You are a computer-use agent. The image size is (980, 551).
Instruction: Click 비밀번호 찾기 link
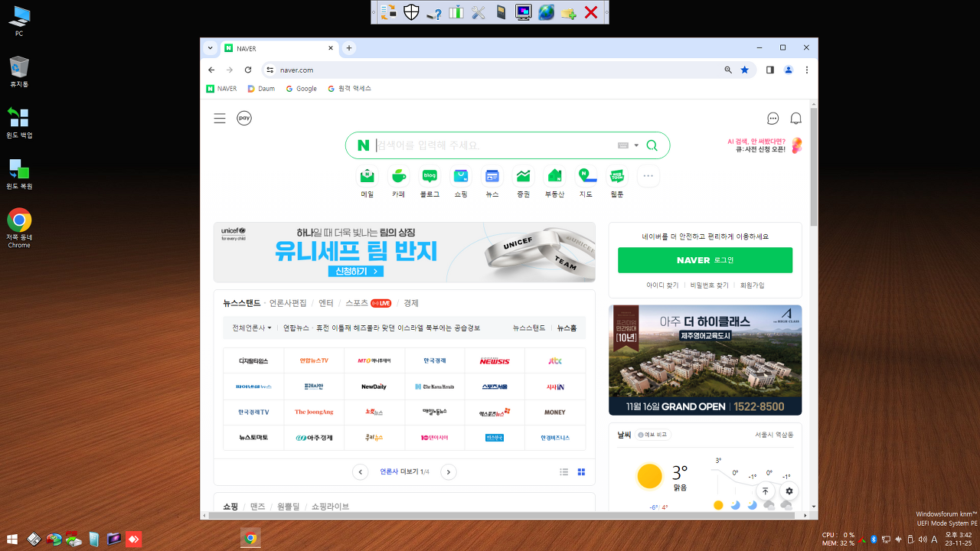pyautogui.click(x=709, y=285)
